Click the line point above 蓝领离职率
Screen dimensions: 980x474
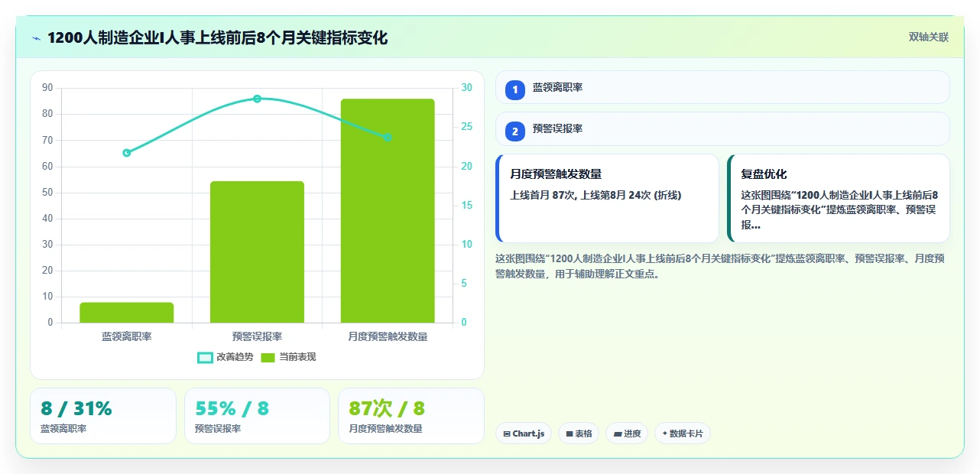click(127, 153)
